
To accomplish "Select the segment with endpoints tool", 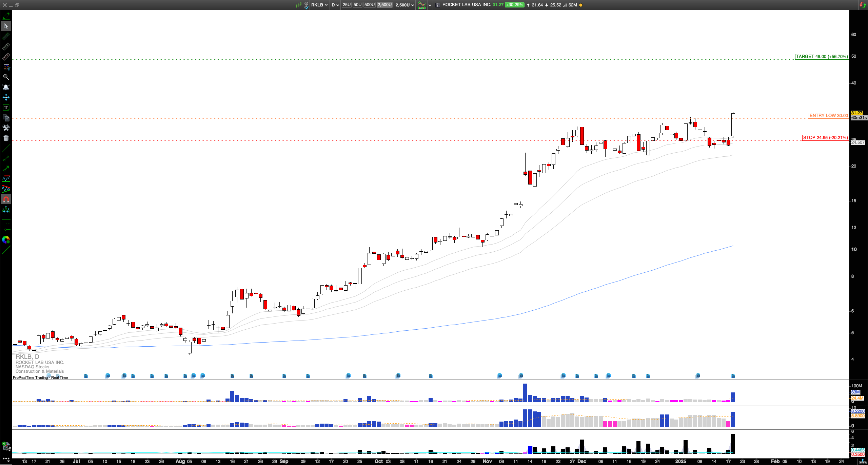I will tap(6, 158).
